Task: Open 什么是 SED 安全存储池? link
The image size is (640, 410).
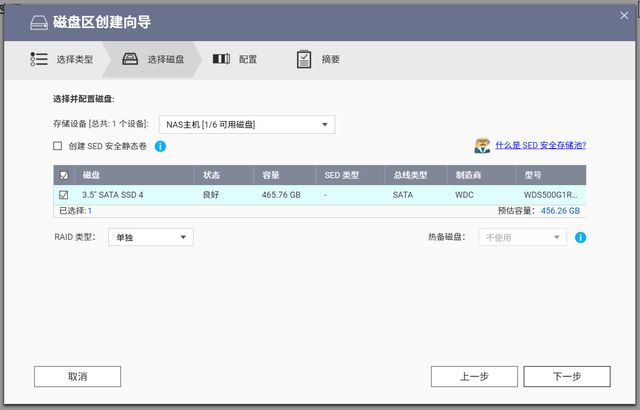Action: pos(540,145)
